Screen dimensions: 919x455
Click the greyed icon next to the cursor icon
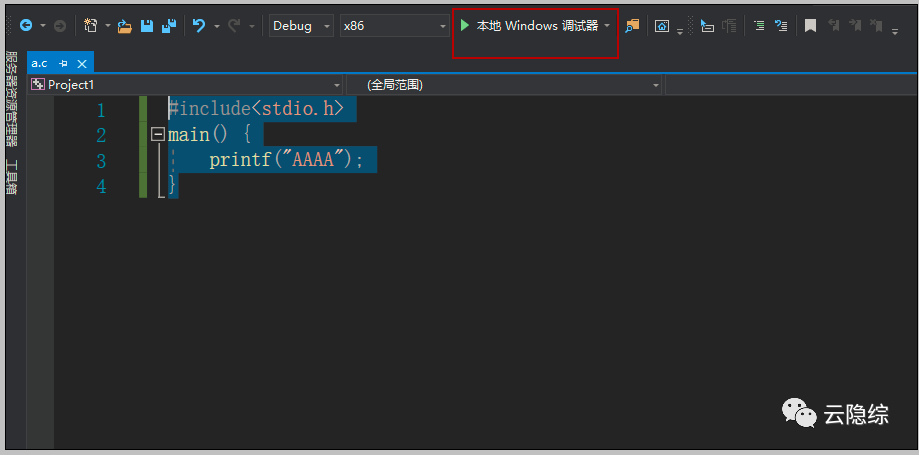729,26
